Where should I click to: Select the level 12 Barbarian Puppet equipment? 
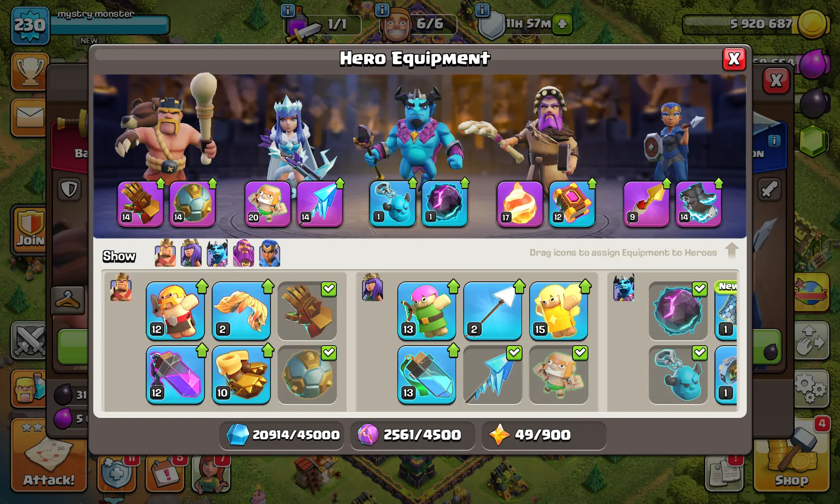[x=175, y=311]
